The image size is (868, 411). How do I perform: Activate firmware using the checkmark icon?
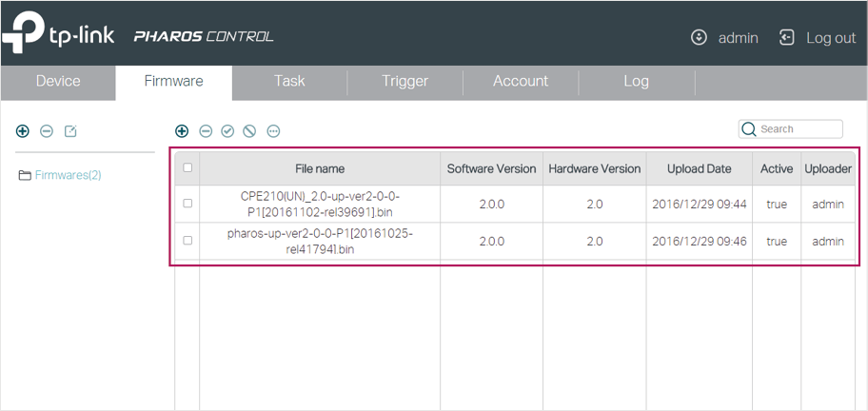pyautogui.click(x=227, y=131)
